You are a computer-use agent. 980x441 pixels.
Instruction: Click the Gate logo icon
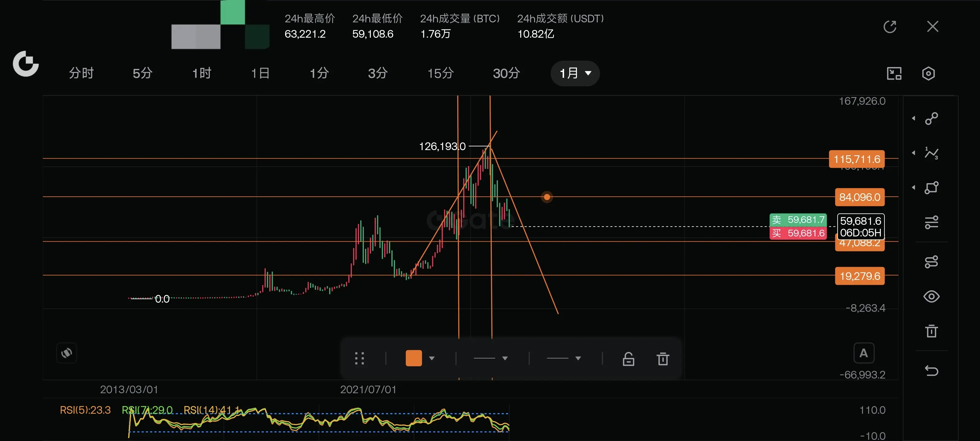(25, 63)
